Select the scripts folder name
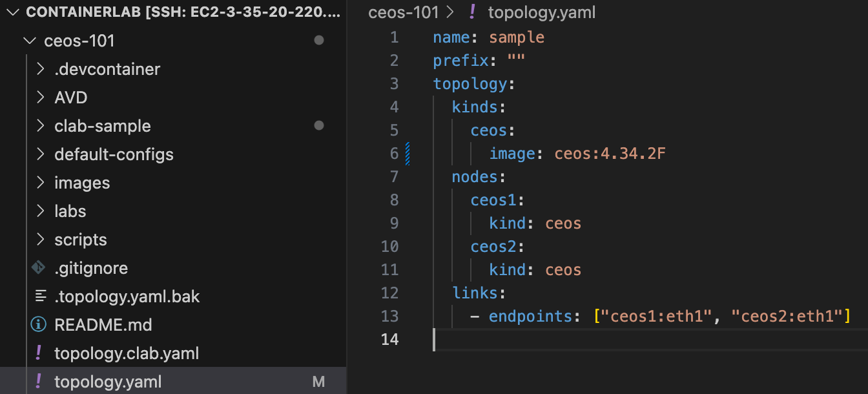 pyautogui.click(x=81, y=240)
